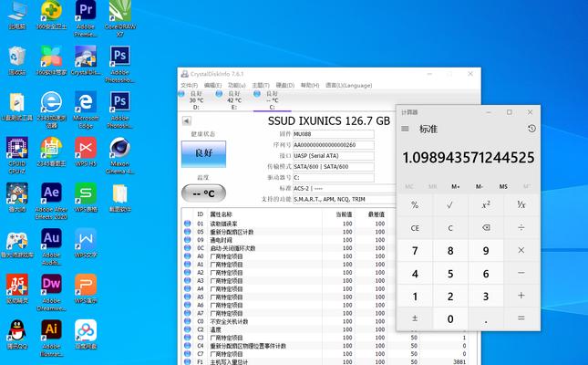Switch to the E: disk tab at 42 °C
The width and height of the screenshot is (588, 365).
tap(234, 100)
